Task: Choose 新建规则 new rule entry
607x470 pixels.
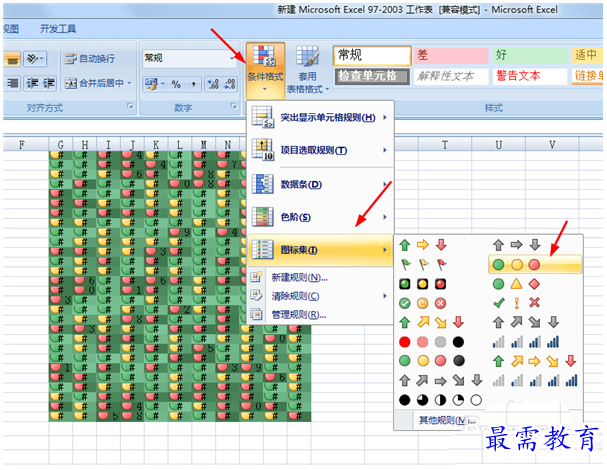Action: pos(320,277)
